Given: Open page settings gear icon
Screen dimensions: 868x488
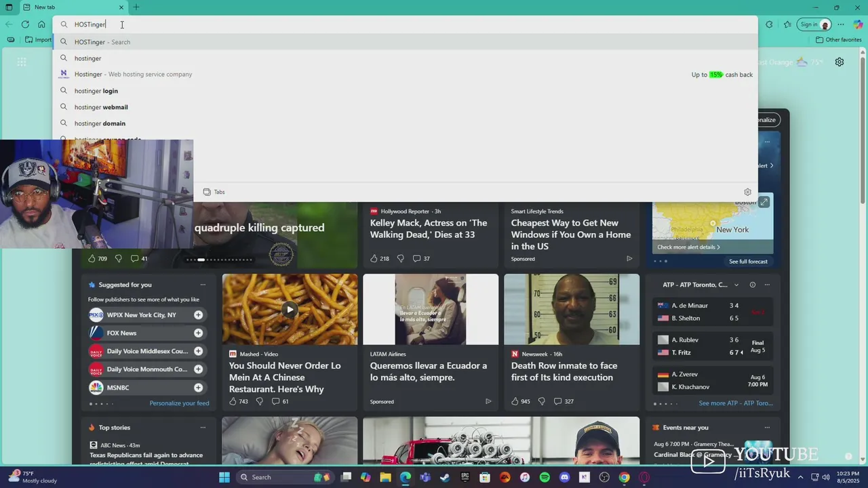Looking at the screenshot, I should (x=840, y=62).
